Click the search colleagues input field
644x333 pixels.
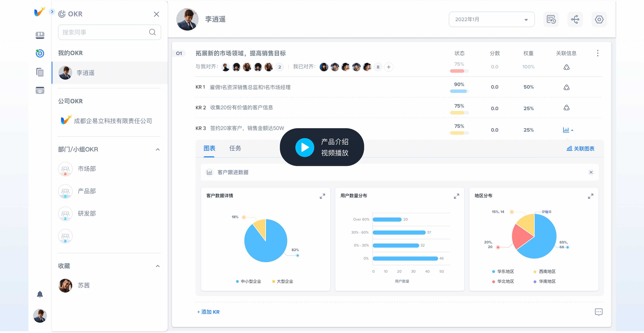(110, 32)
